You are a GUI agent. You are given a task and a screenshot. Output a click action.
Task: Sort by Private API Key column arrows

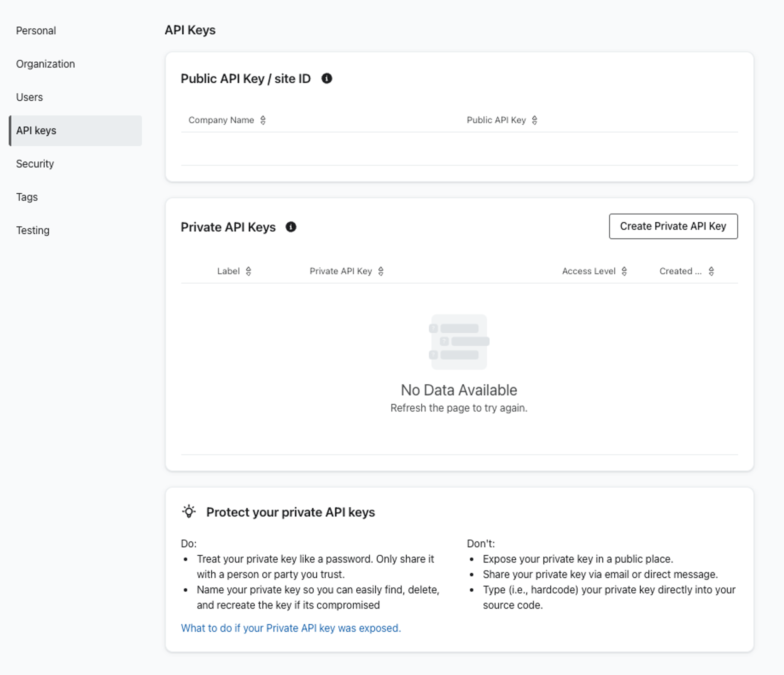pyautogui.click(x=381, y=271)
